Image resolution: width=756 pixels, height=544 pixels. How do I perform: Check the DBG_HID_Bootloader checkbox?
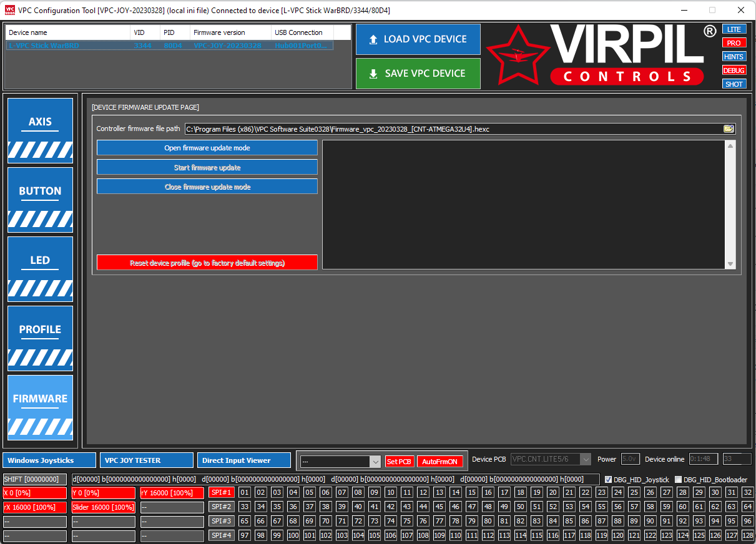679,480
